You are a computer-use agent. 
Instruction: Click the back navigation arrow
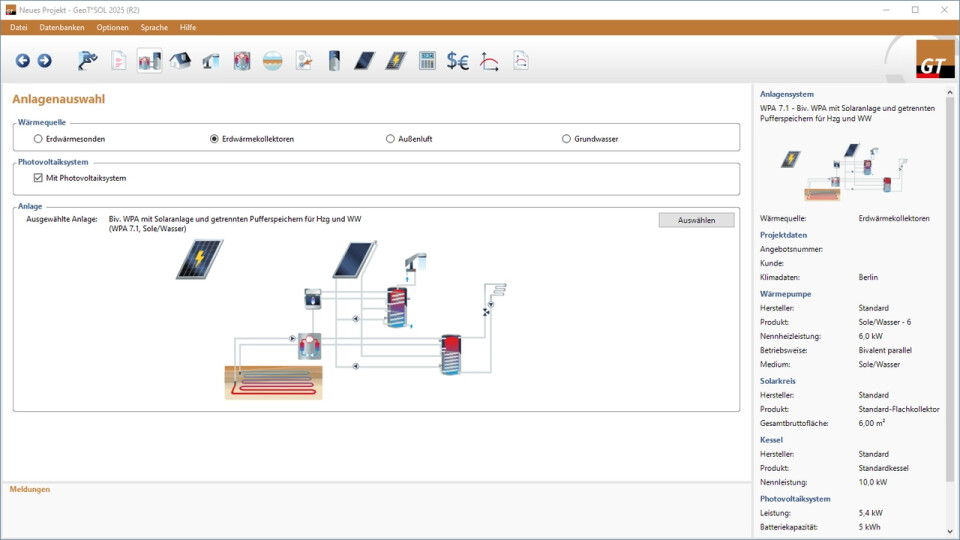coord(23,61)
